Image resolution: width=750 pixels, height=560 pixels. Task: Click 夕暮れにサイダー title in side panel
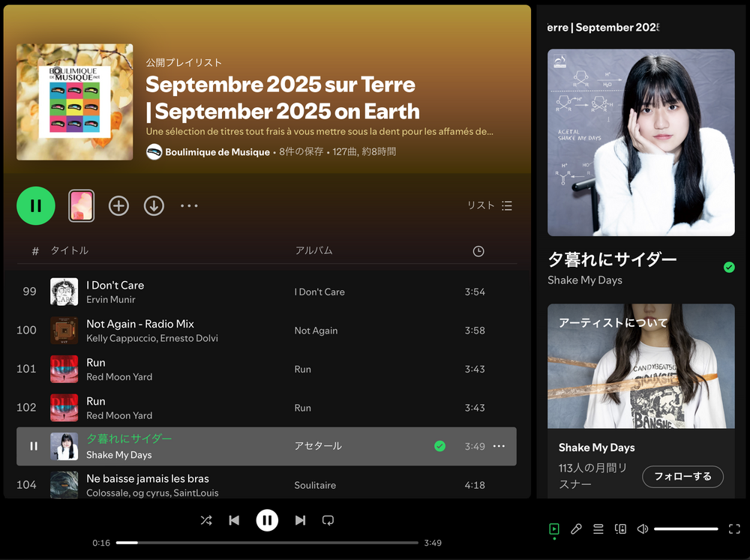[x=612, y=259]
